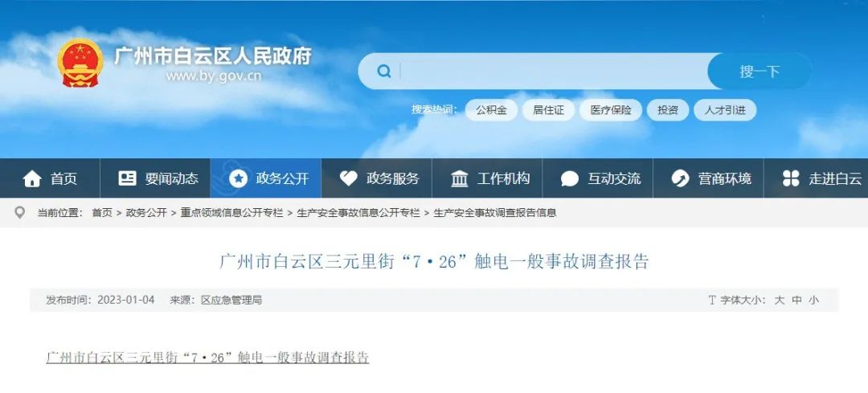The width and height of the screenshot is (868, 393).
Task: Select the 医疗保险 hot search tag
Action: point(611,110)
